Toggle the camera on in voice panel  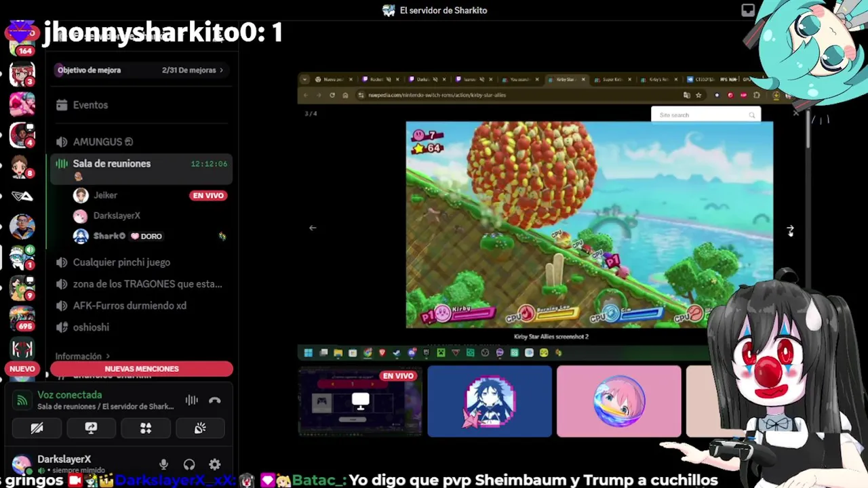(37, 428)
